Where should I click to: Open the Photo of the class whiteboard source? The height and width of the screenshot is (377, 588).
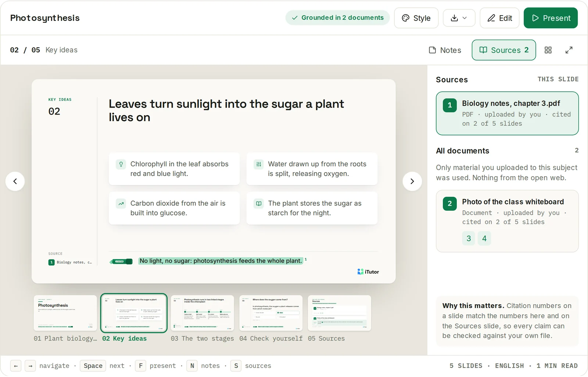(x=507, y=221)
